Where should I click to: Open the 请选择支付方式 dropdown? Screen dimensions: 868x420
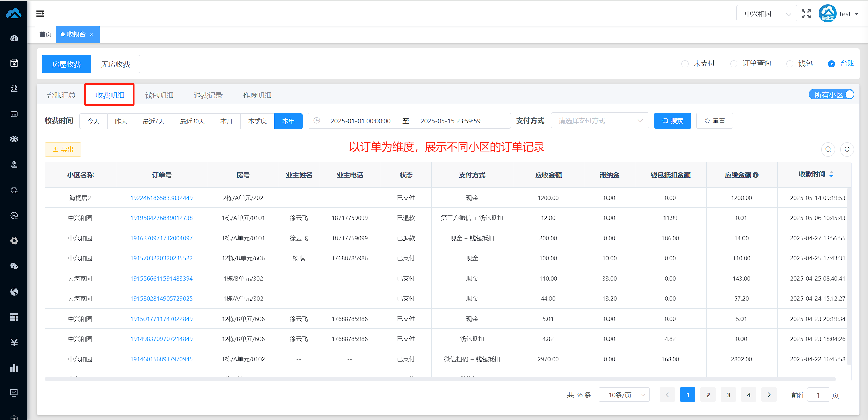[x=600, y=121]
